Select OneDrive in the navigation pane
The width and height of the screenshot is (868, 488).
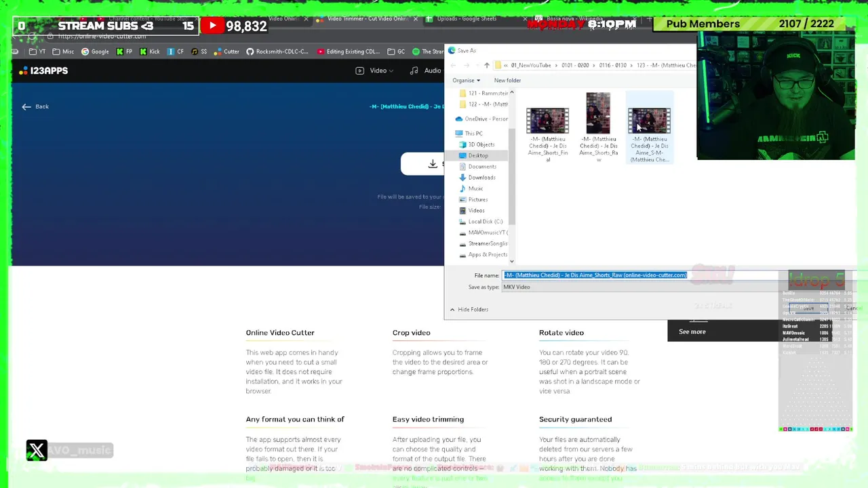coord(481,119)
